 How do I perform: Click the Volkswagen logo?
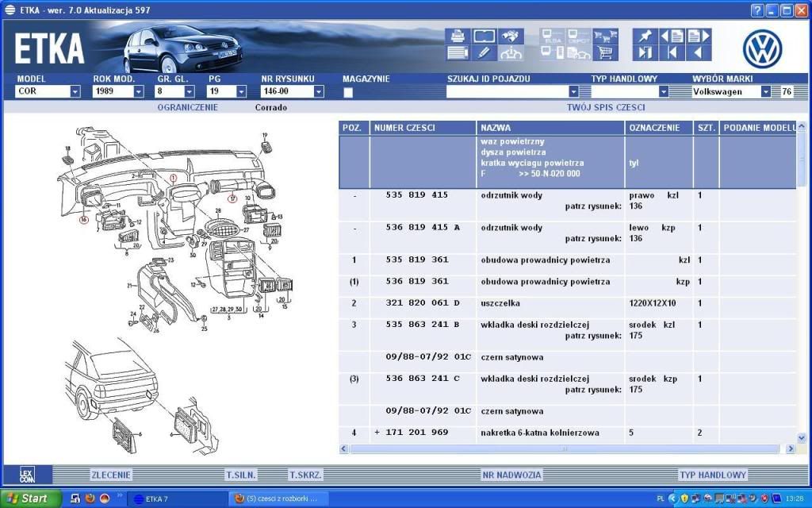(x=762, y=48)
